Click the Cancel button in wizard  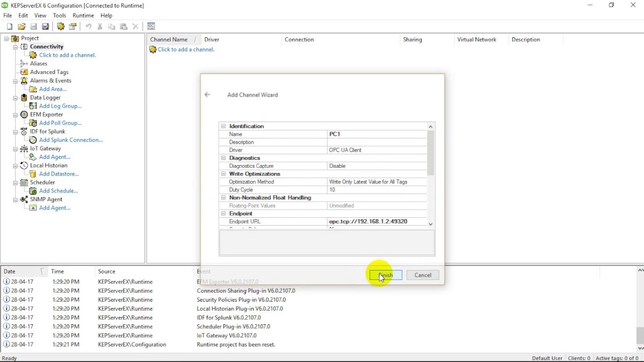[423, 275]
